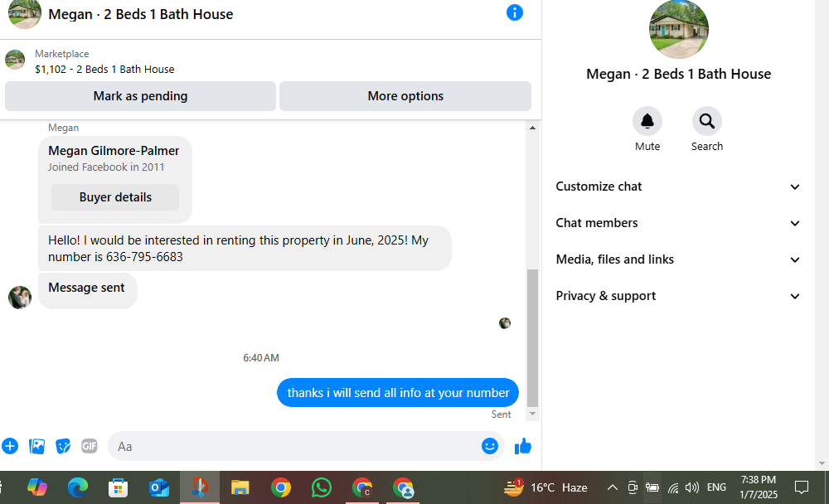View Buyer details for Megan Gilmore-Palmer
829x504 pixels.
[x=115, y=197]
